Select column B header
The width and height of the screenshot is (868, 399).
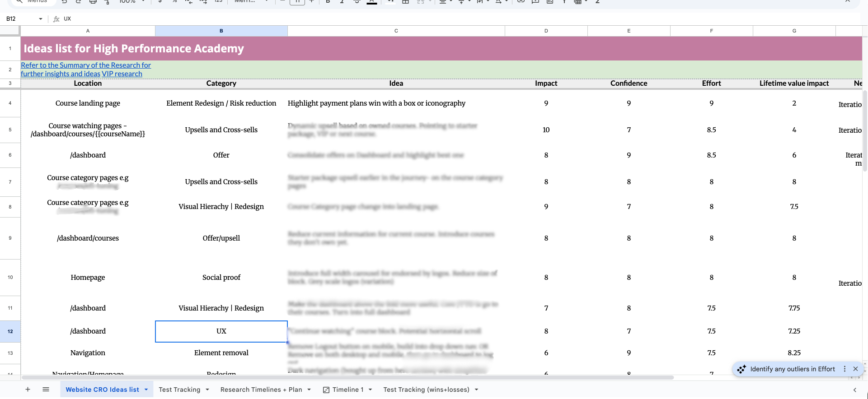tap(221, 31)
